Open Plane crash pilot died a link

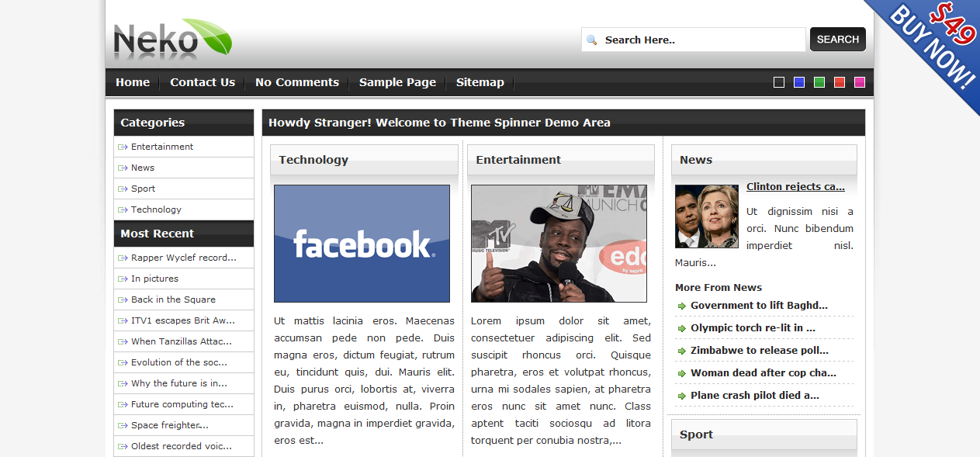click(x=755, y=396)
